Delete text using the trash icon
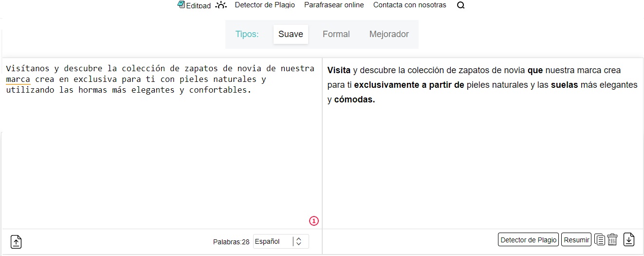644x256 pixels. tap(612, 239)
